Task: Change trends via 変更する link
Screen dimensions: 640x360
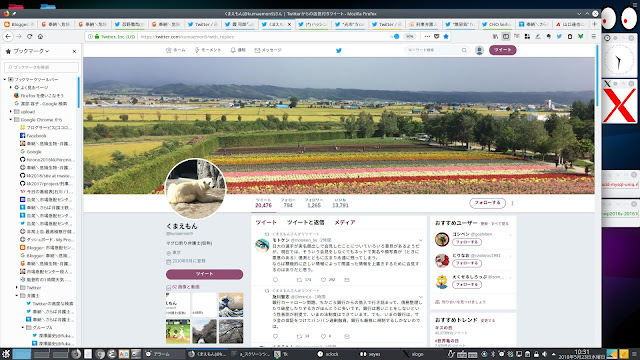Action: coord(488,320)
